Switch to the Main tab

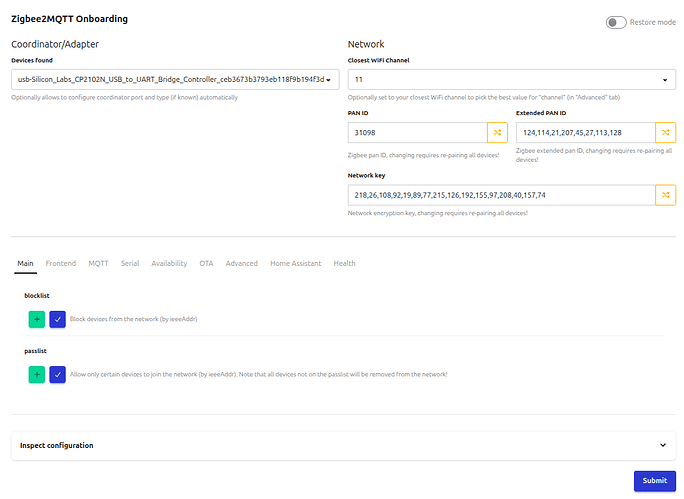click(25, 263)
